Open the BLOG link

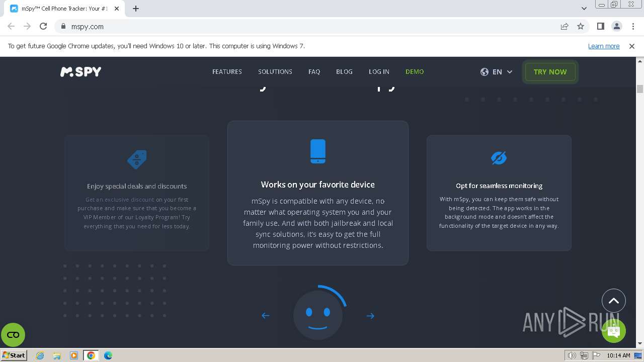tap(344, 72)
